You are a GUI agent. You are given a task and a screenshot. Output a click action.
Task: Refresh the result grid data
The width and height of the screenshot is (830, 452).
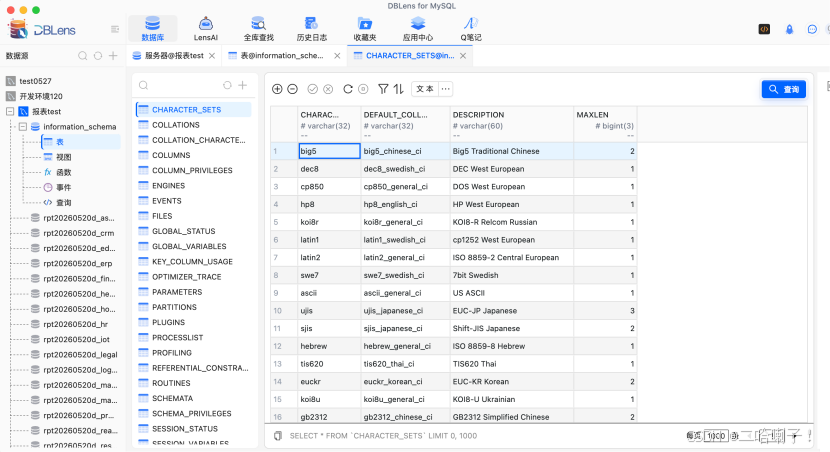click(348, 89)
